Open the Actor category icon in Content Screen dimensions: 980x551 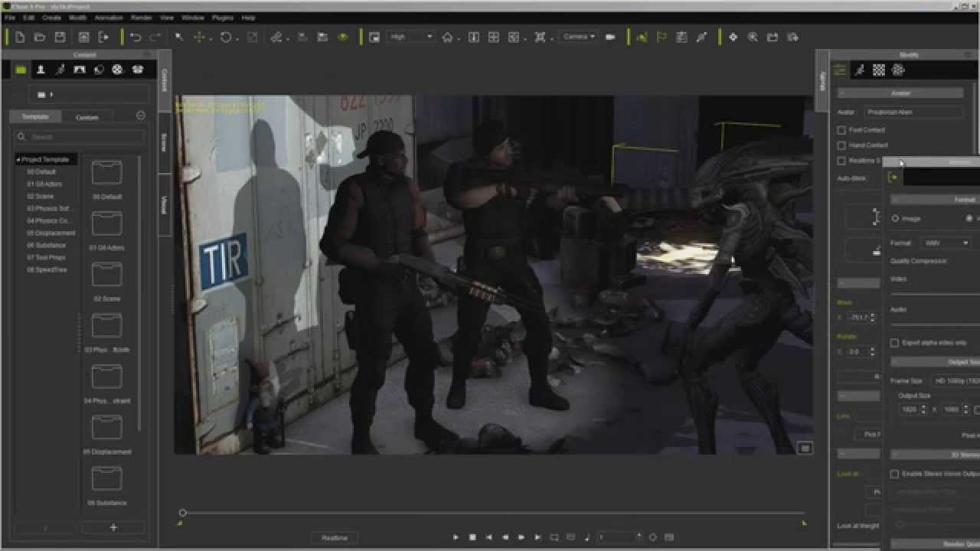point(41,70)
